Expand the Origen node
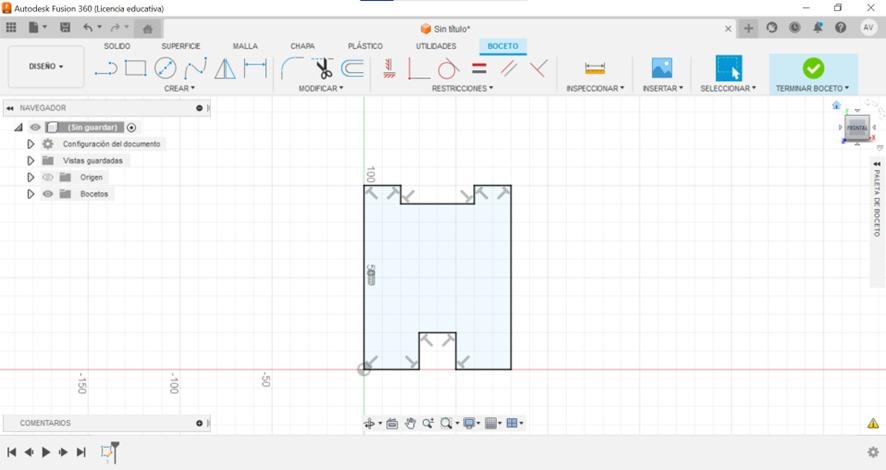The height and width of the screenshot is (470, 886). [31, 177]
